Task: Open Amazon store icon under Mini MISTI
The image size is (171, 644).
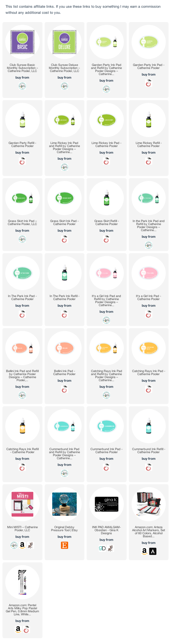Action: [22, 545]
